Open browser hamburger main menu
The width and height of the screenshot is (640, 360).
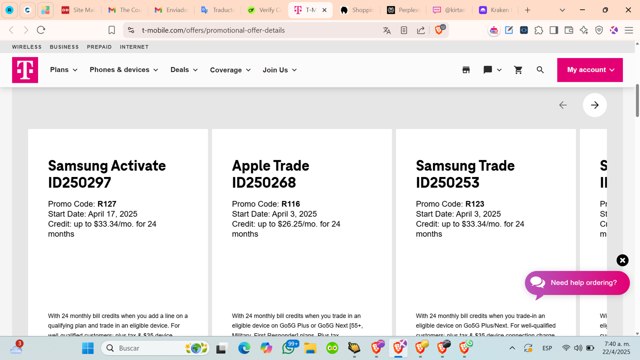click(x=629, y=30)
